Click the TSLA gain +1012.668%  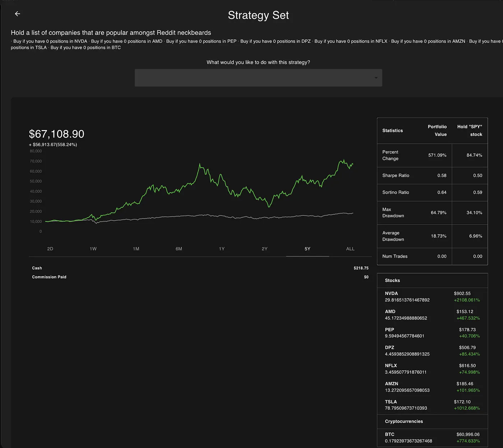[x=467, y=408]
